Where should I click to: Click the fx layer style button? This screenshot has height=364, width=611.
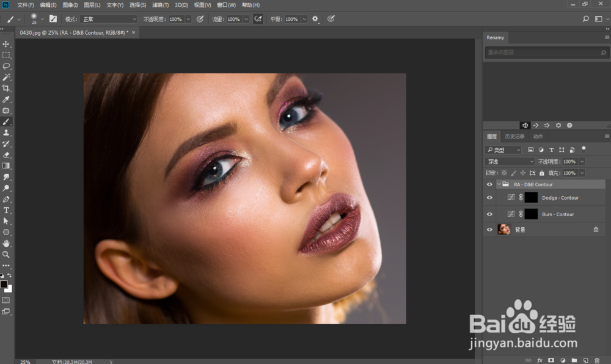[x=540, y=360]
